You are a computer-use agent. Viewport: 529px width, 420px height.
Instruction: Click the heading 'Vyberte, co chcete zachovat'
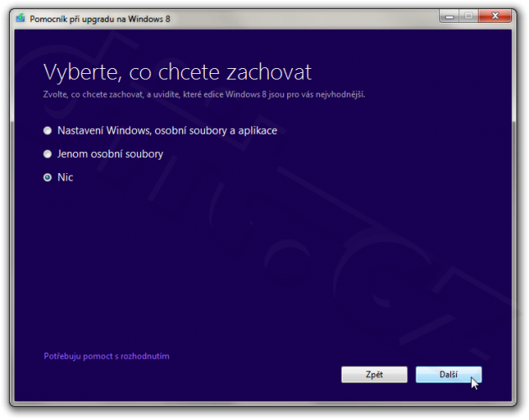coord(177,72)
